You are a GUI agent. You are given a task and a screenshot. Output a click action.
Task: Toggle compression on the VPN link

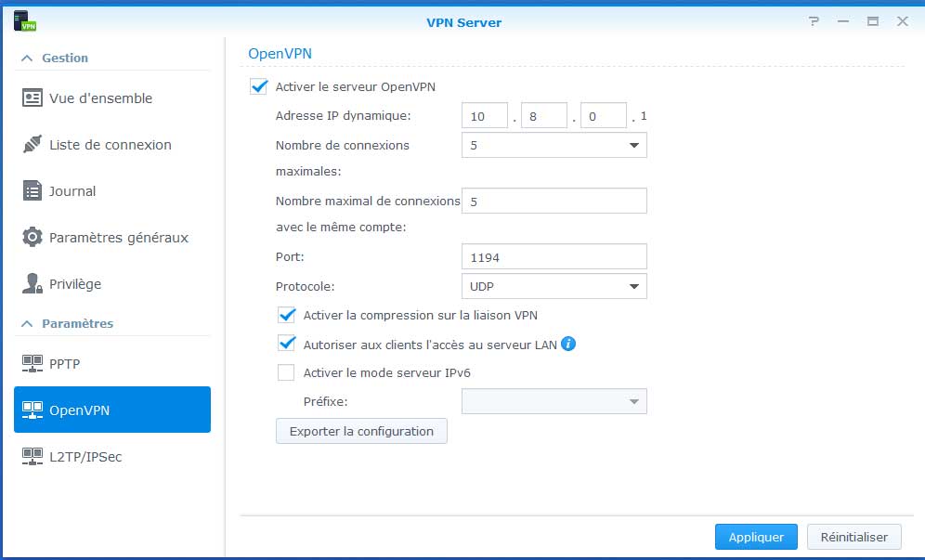(x=286, y=315)
